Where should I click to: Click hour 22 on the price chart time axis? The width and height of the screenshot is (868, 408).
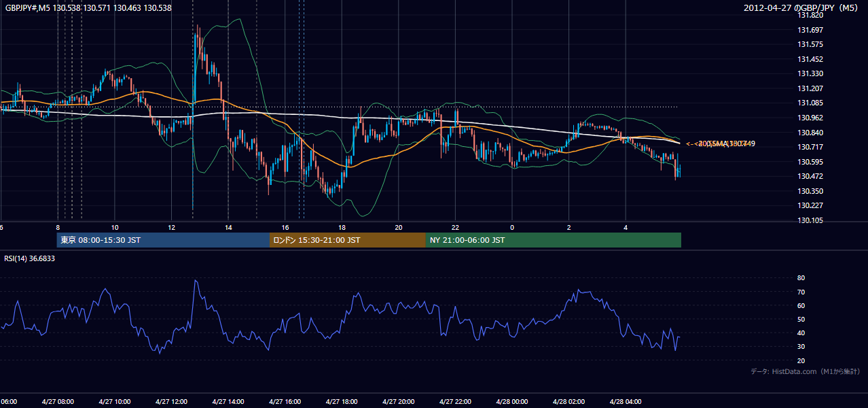(x=455, y=227)
